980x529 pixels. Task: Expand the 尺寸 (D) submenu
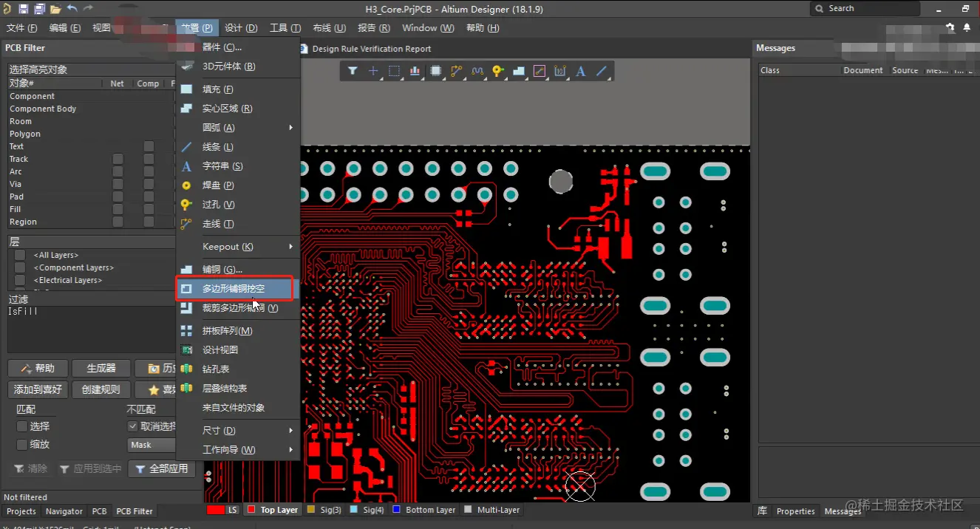238,431
